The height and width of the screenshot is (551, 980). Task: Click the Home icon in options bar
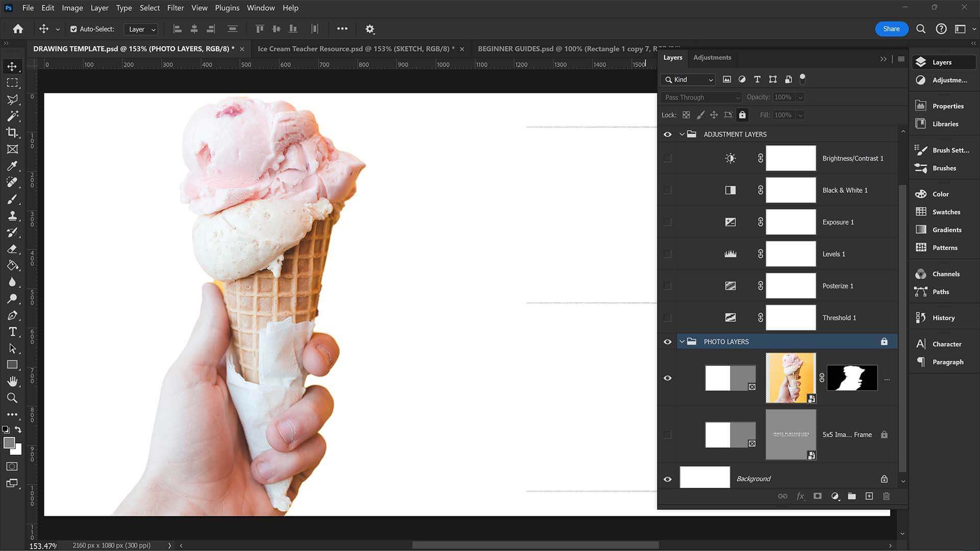(x=18, y=29)
